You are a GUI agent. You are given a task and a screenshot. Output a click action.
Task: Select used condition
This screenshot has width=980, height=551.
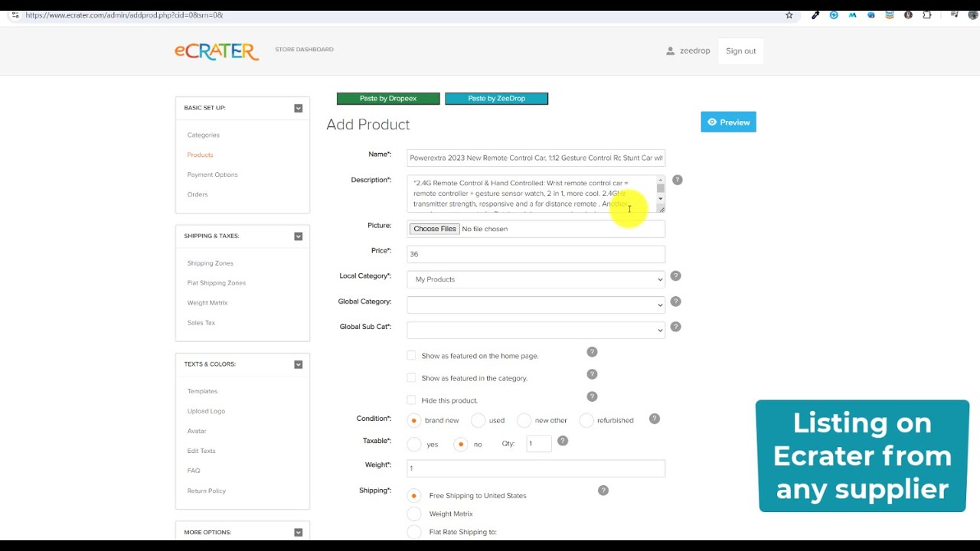coord(479,420)
